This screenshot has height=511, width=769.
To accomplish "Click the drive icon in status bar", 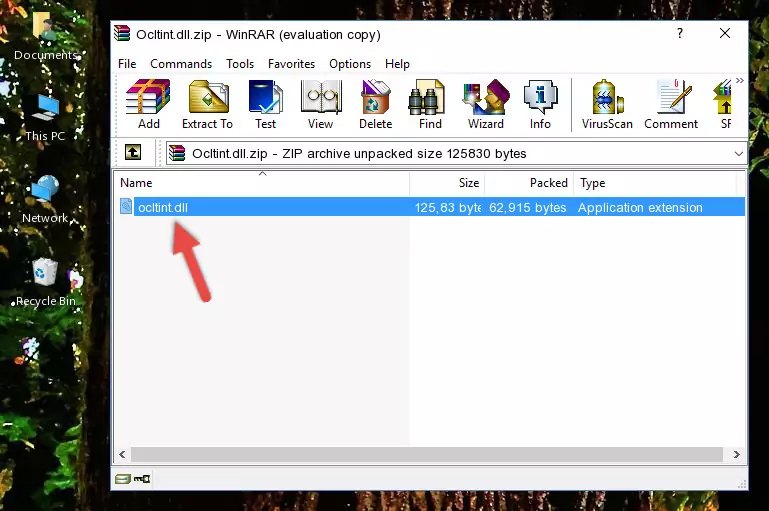I will click(x=123, y=479).
